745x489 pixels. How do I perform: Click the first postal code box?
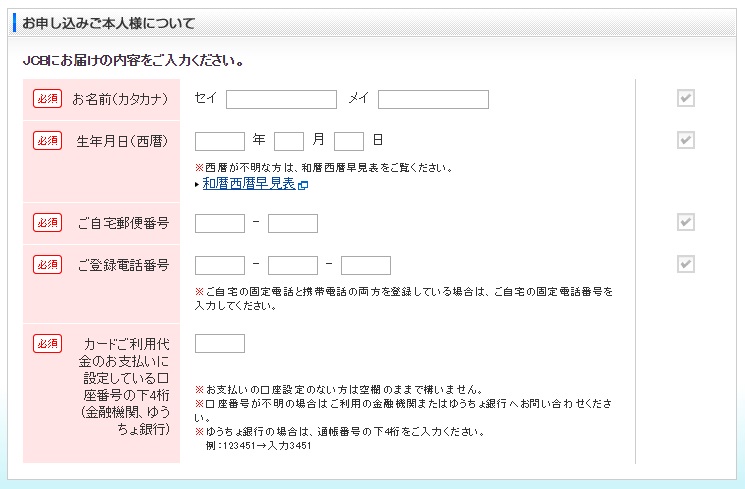pyautogui.click(x=220, y=223)
